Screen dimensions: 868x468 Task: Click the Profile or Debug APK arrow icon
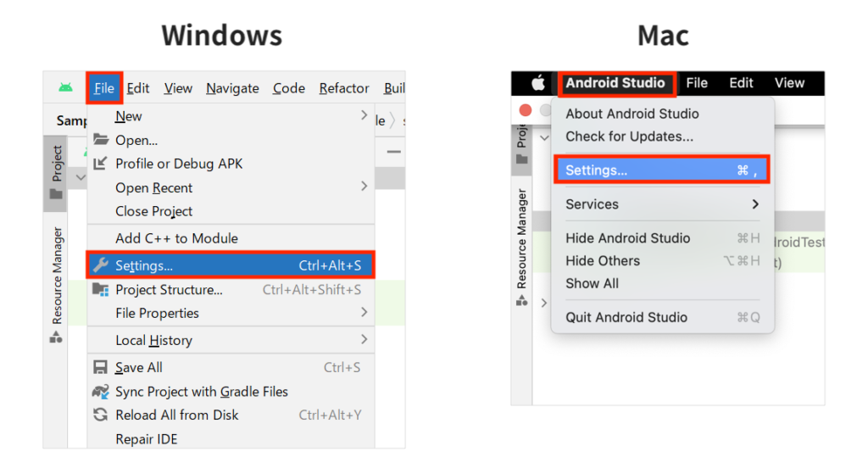point(100,164)
